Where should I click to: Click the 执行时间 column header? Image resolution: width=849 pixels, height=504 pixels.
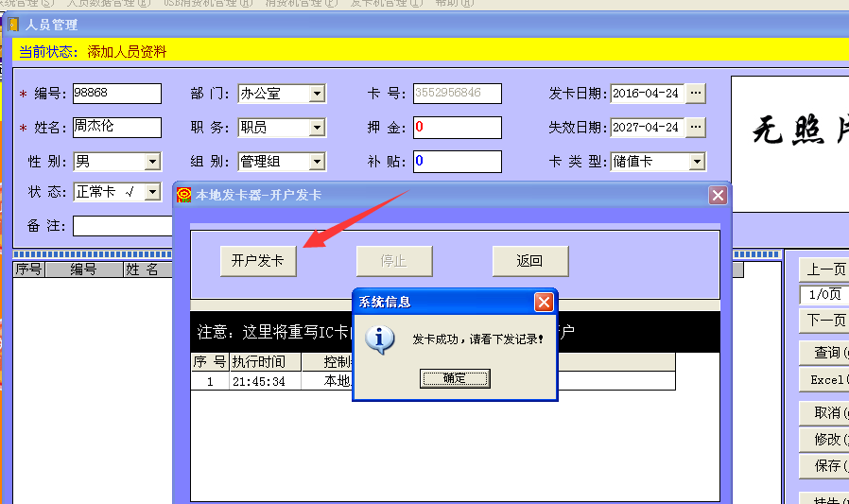[x=264, y=361]
